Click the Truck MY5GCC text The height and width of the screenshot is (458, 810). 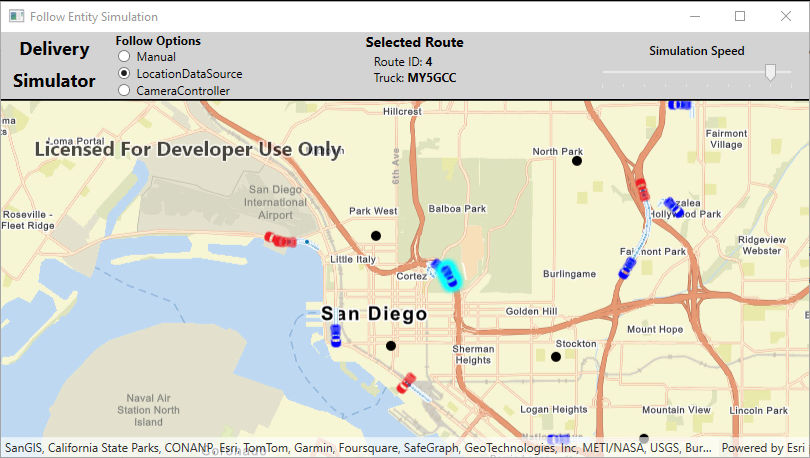click(415, 78)
